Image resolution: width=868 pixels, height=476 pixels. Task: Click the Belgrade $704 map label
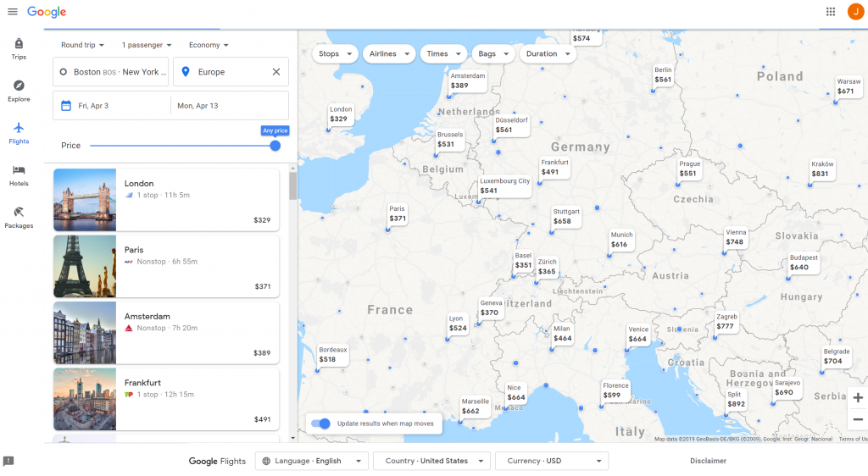836,357
